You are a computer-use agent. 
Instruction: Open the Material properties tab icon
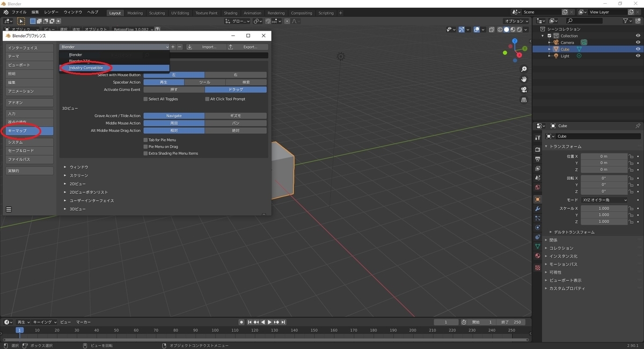538,256
